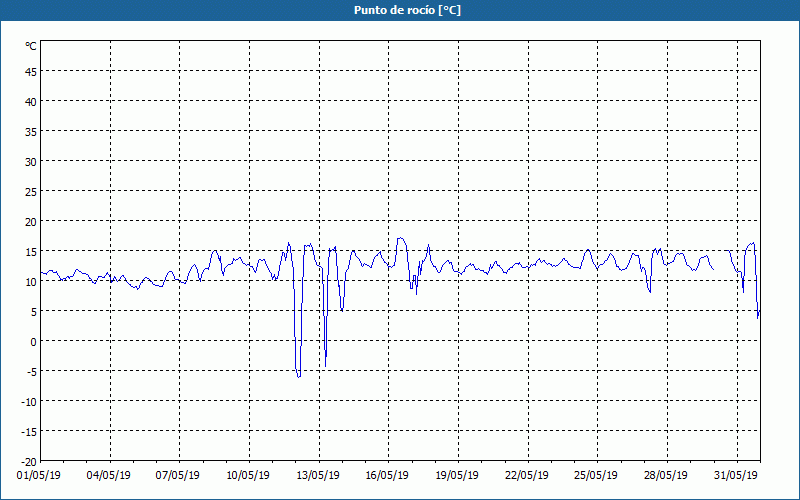This screenshot has height=500, width=800.
Task: Select the 40 value on the y-axis
Action: 31,102
